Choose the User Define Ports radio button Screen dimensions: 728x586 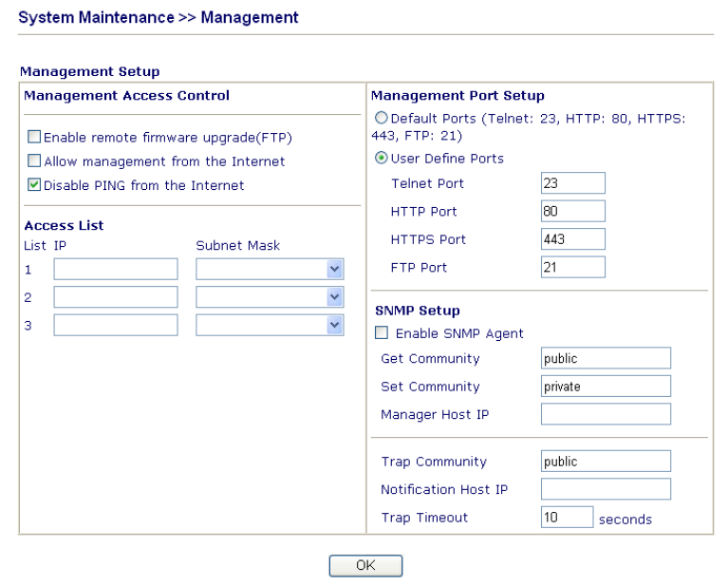pos(382,158)
